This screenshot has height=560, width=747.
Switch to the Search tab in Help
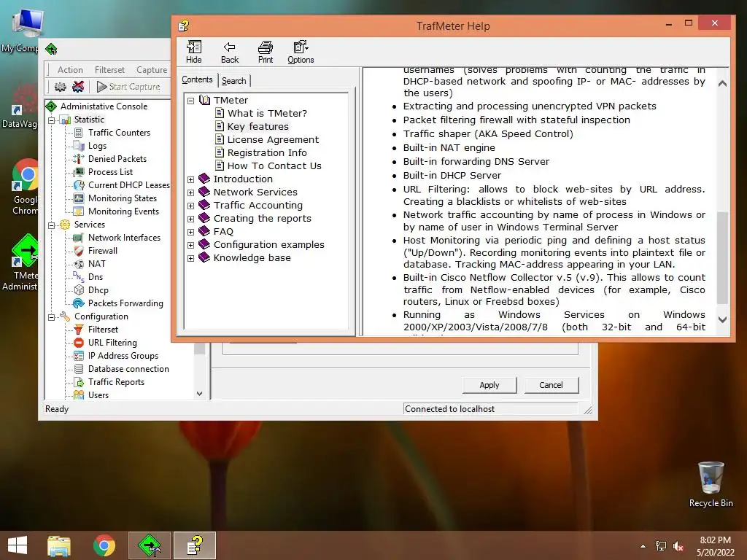[x=234, y=81]
